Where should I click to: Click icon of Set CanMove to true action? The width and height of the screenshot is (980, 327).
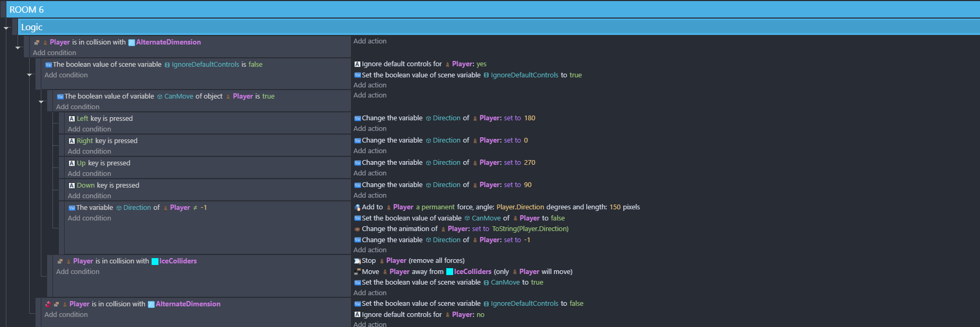click(x=357, y=282)
